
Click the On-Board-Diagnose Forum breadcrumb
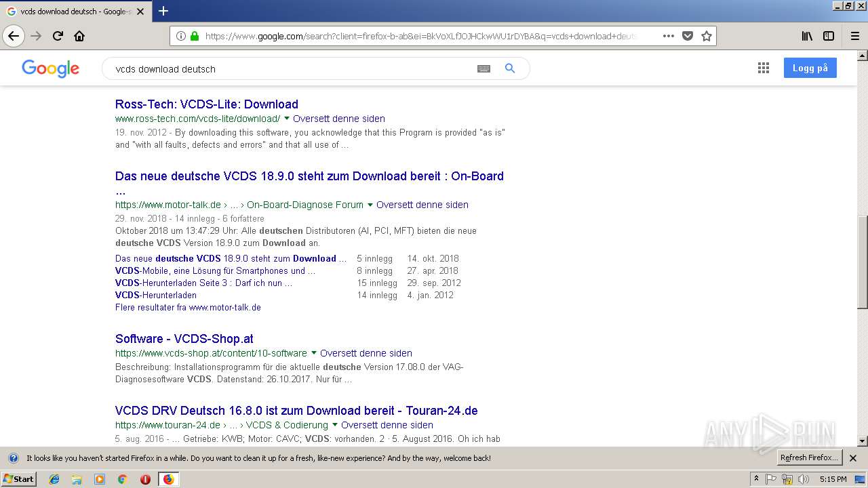pyautogui.click(x=305, y=205)
